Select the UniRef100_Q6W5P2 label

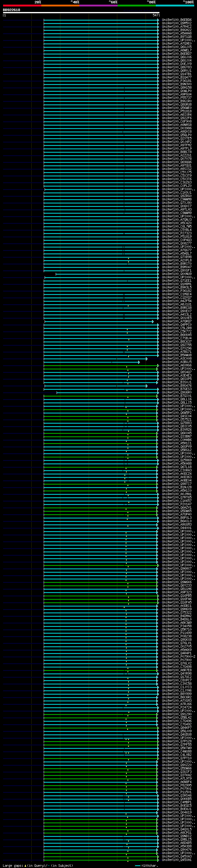point(176,413)
